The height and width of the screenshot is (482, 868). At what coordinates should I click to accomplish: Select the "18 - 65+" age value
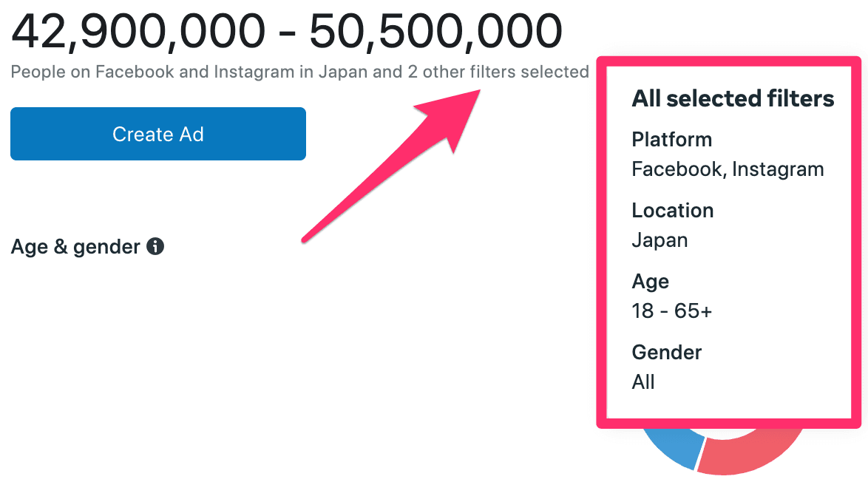pyautogui.click(x=671, y=311)
